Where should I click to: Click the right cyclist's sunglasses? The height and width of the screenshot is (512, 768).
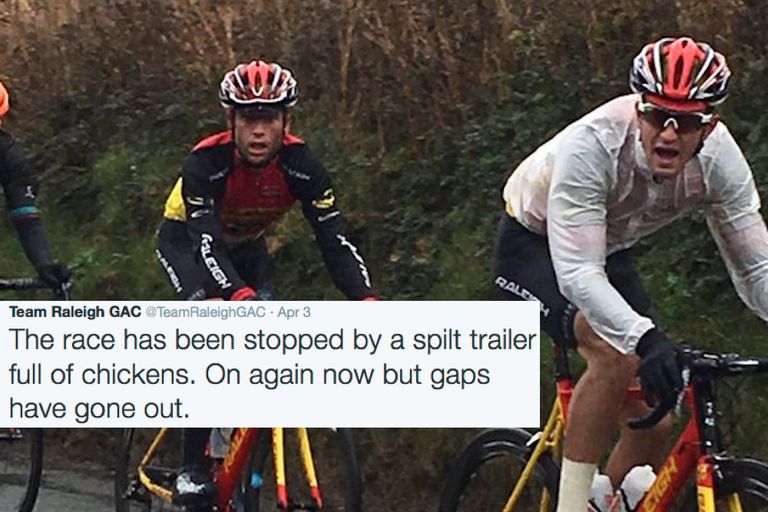672,118
